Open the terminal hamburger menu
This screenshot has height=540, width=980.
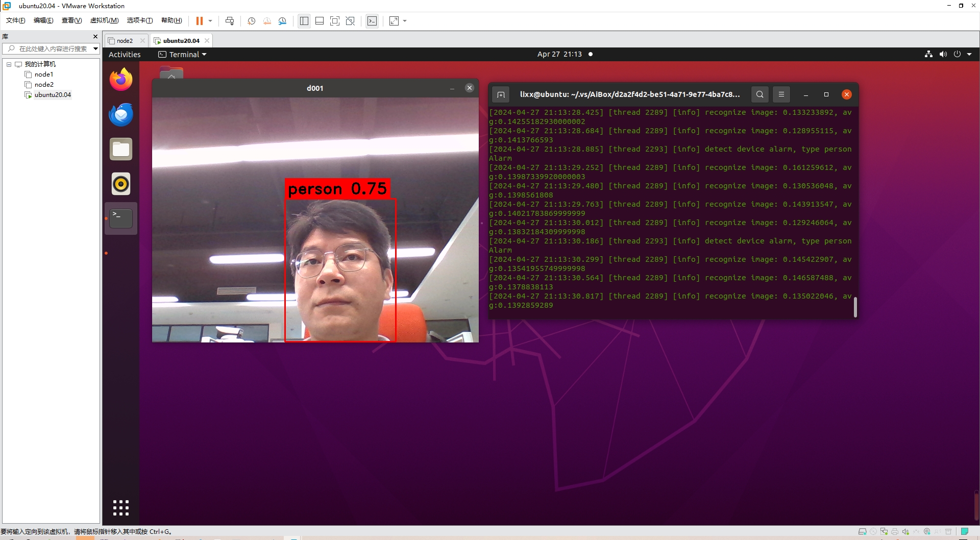781,94
